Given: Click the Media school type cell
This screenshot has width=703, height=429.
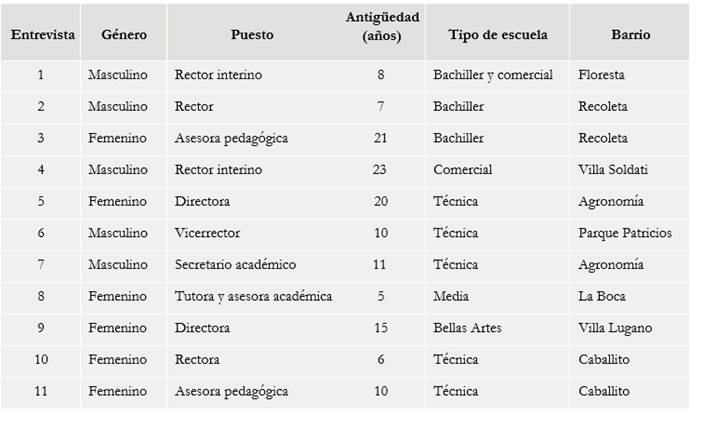Looking at the screenshot, I should [x=449, y=296].
